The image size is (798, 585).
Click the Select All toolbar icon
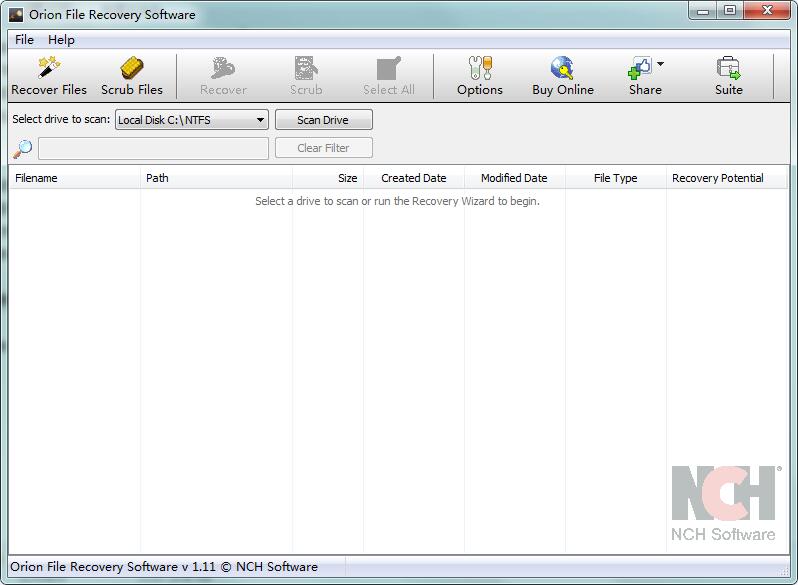pos(389,68)
